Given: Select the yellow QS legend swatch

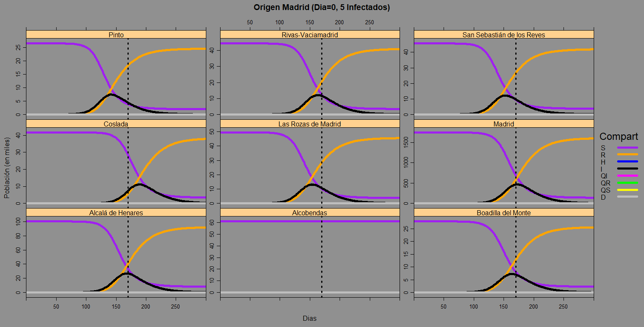Looking at the screenshot, I should pos(627,190).
